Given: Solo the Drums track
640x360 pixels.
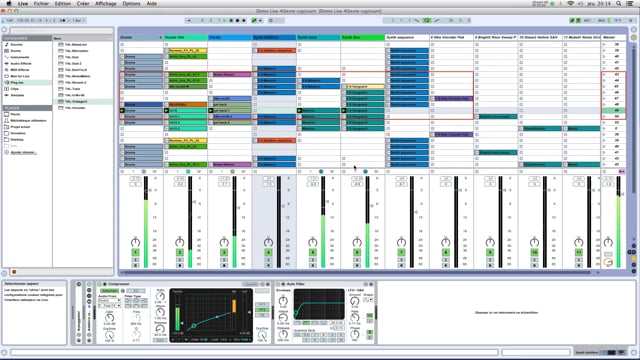Looking at the screenshot, I should pos(135,260).
